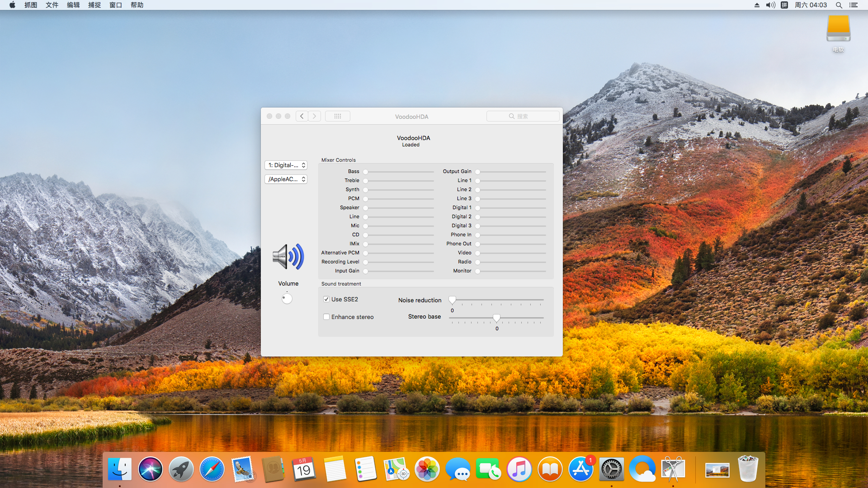Click the 搜索 search field
The image size is (868, 488).
pos(523,116)
